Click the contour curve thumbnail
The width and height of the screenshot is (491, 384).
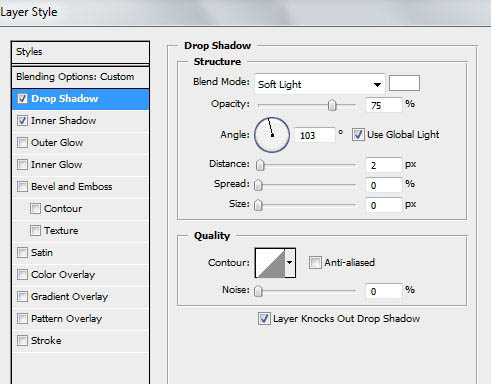[270, 263]
